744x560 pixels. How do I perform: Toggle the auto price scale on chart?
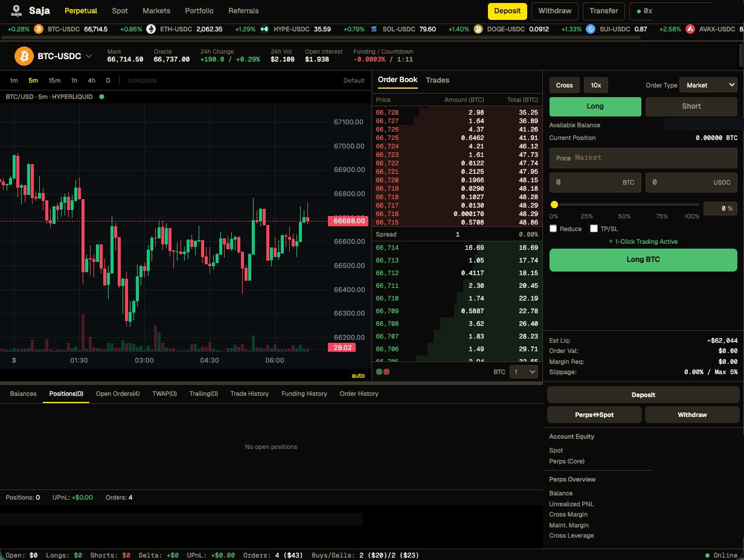pos(358,375)
